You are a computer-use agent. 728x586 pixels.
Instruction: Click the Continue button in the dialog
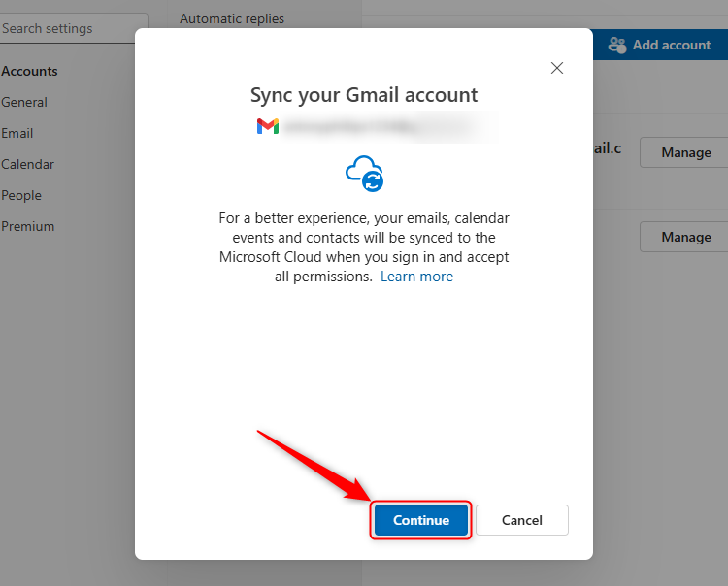coord(421,520)
